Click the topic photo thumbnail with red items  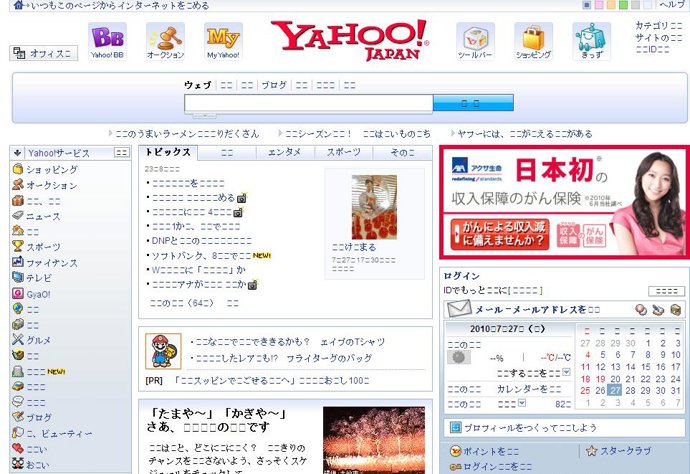pos(374,207)
